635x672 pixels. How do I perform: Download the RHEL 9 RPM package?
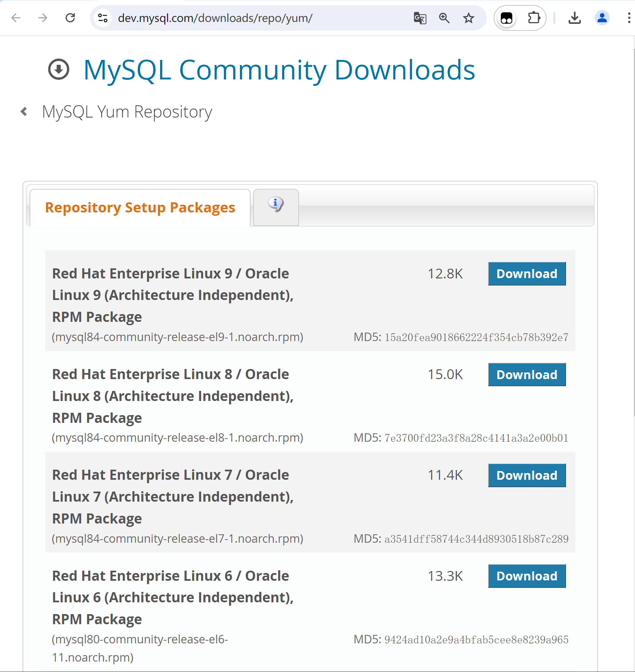[527, 273]
